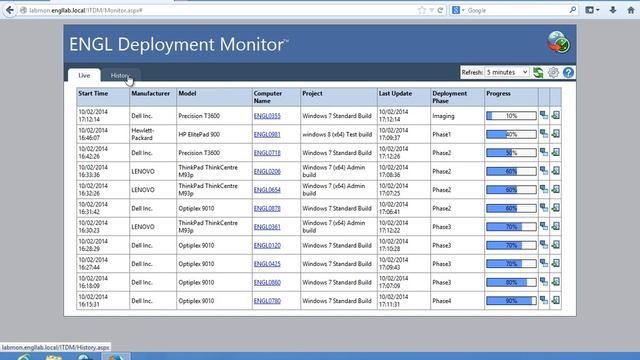Click the blue computers icon for ENGL0355
This screenshot has height=360, width=640.
[544, 116]
